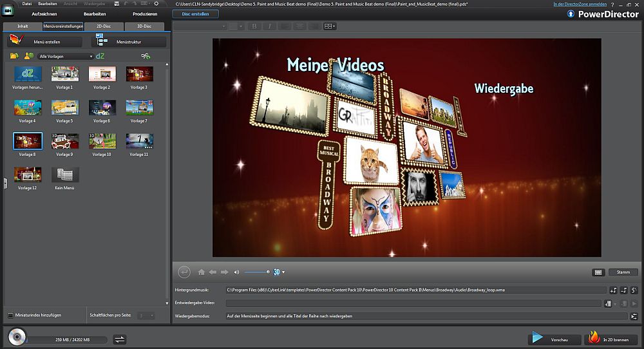Open the Datei menu

26,4
